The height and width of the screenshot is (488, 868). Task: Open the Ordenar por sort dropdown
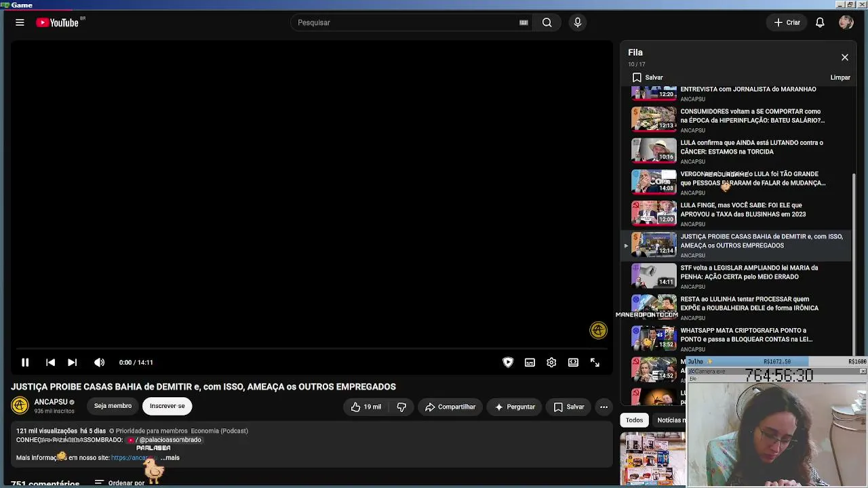click(x=120, y=483)
